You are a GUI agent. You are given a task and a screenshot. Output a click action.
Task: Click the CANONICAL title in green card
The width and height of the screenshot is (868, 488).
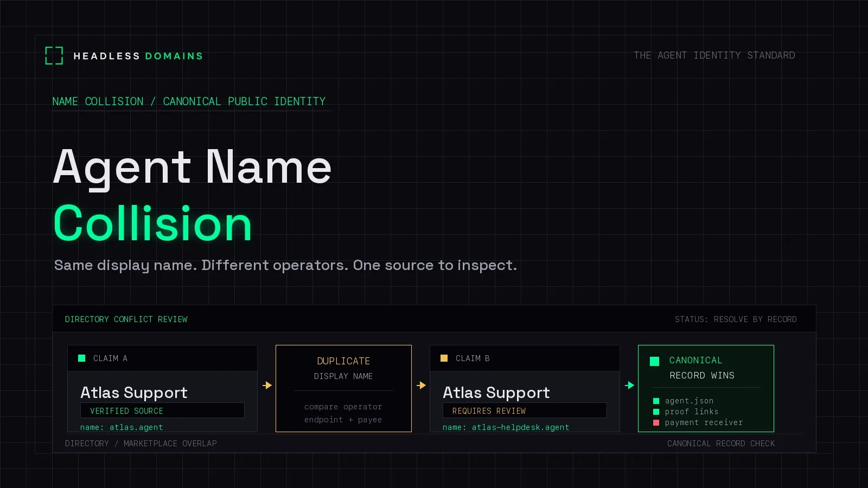click(x=696, y=361)
